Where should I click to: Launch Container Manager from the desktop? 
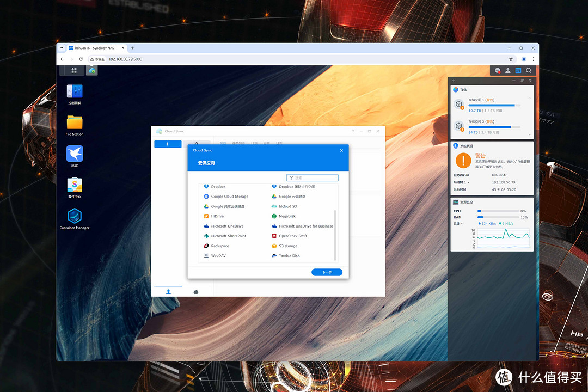(75, 217)
